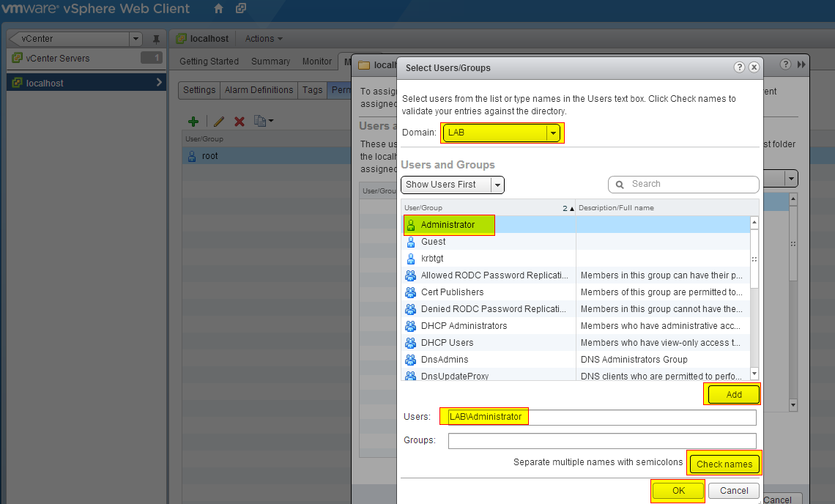Switch to the Summary tab
This screenshot has height=504, width=835.
(x=270, y=62)
